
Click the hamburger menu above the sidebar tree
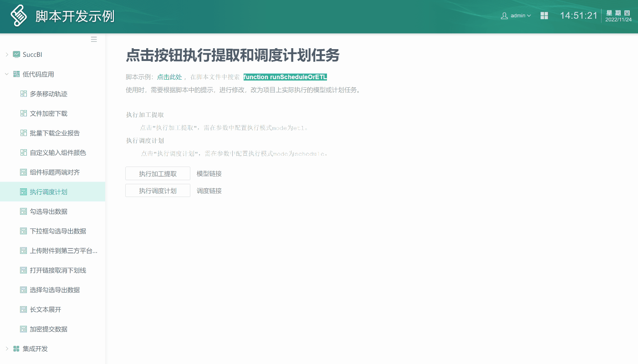click(x=94, y=39)
